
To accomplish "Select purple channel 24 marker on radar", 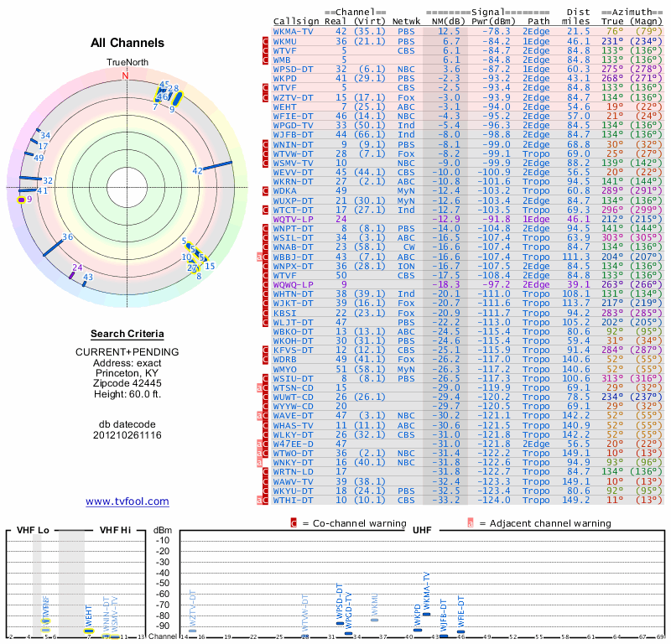I will (76, 268).
